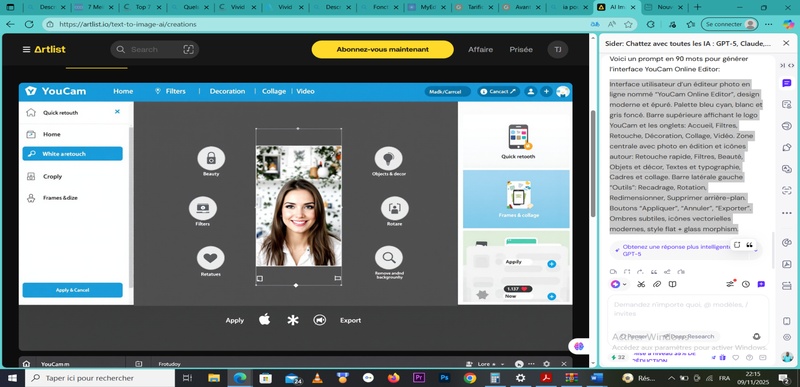The width and height of the screenshot is (800, 387).
Task: Close the Sider side panel
Action: click(786, 44)
